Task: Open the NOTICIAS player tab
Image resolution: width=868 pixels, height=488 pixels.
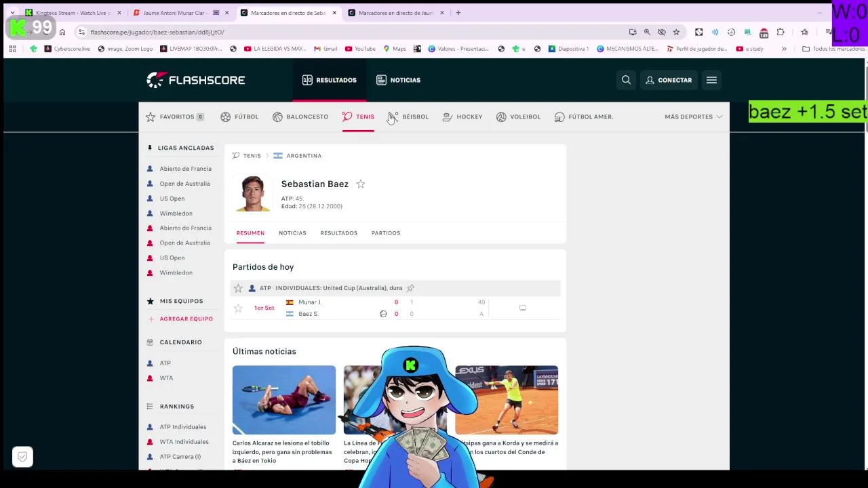Action: pyautogui.click(x=292, y=233)
